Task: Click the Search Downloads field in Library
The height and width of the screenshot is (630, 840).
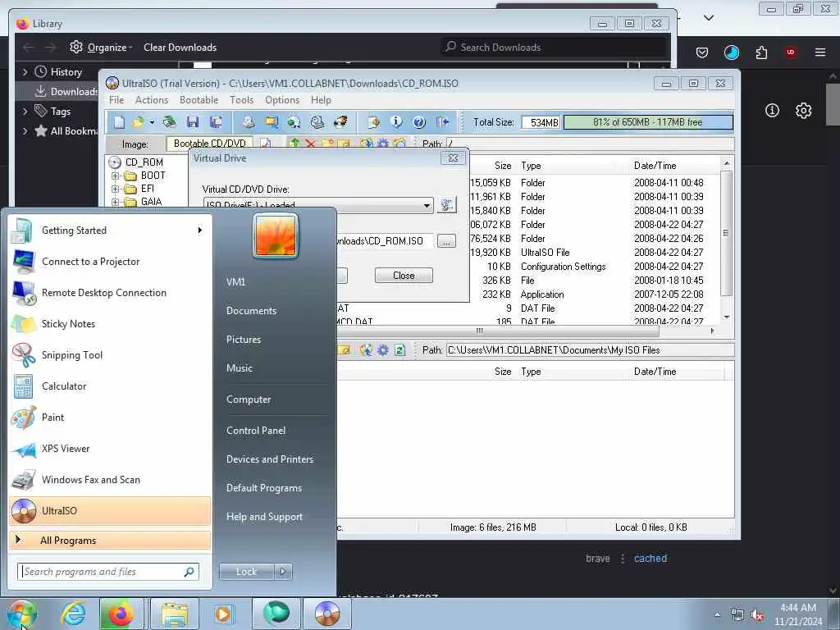Action: click(x=554, y=47)
